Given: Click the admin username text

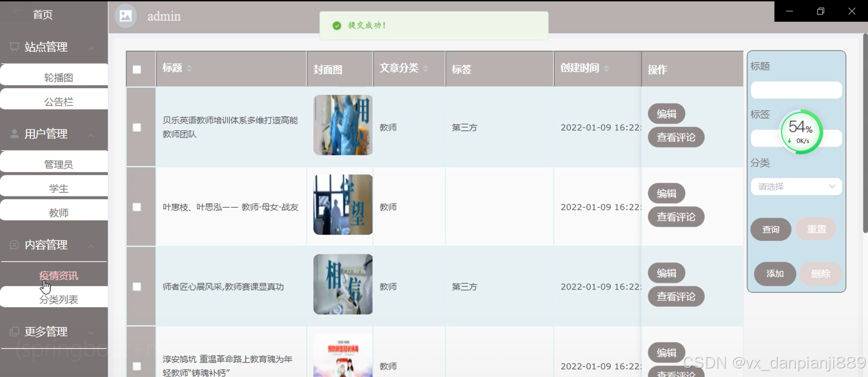Looking at the screenshot, I should pyautogui.click(x=164, y=16).
